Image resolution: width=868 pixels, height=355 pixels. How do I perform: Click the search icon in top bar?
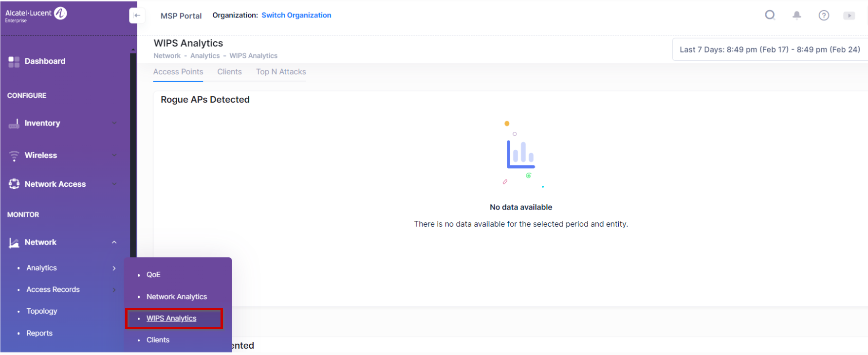tap(770, 15)
